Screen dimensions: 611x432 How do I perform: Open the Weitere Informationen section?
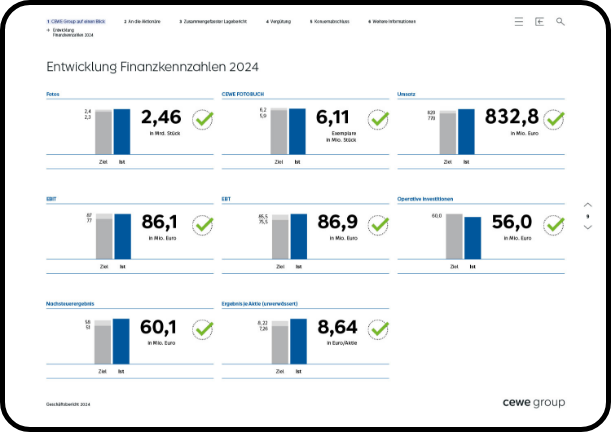point(392,21)
